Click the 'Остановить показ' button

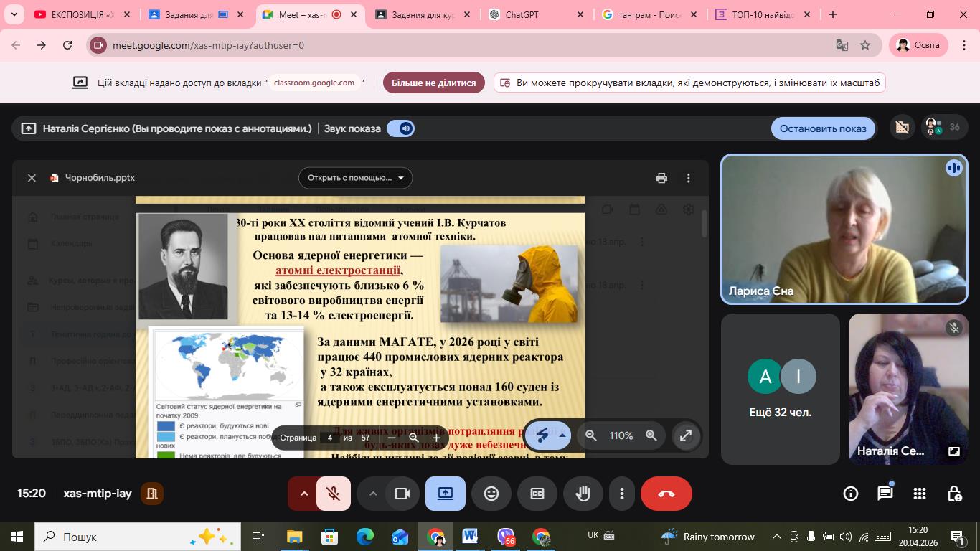823,128
